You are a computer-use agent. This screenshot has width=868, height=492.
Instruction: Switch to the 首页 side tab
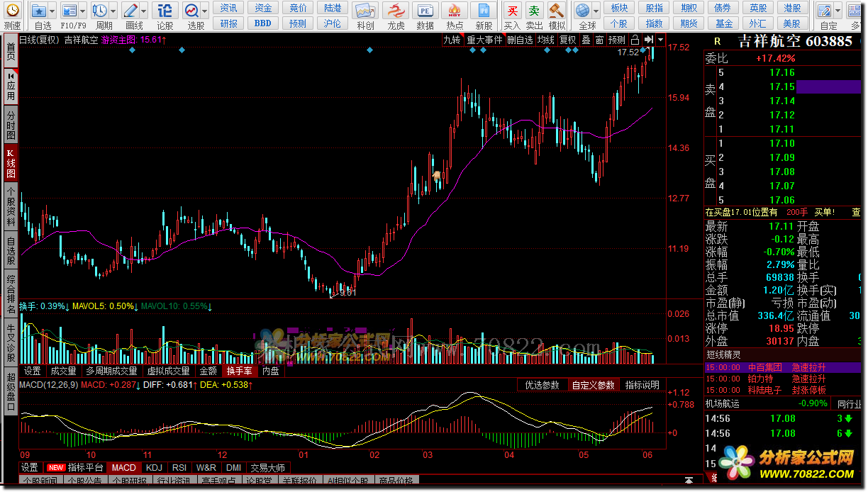point(11,51)
